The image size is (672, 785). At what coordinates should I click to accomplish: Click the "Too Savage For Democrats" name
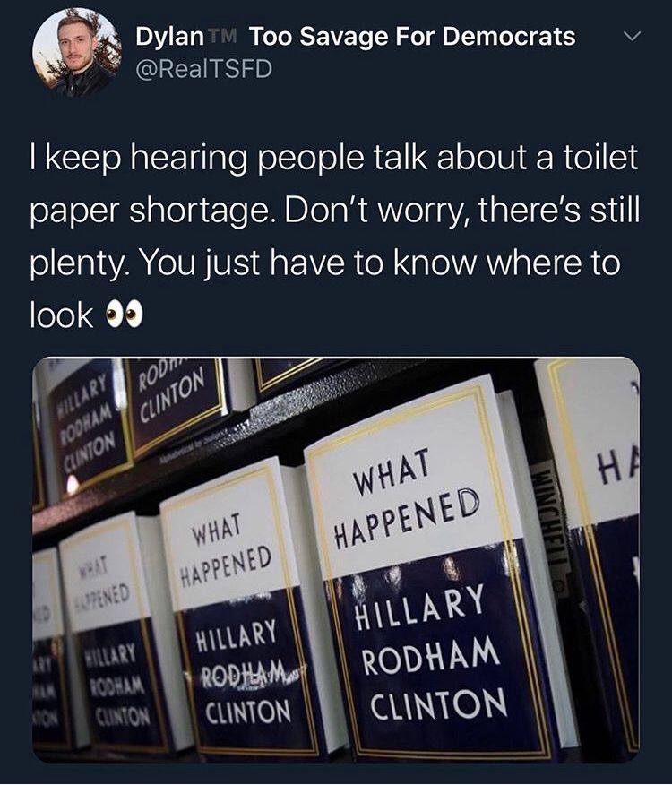tap(412, 37)
